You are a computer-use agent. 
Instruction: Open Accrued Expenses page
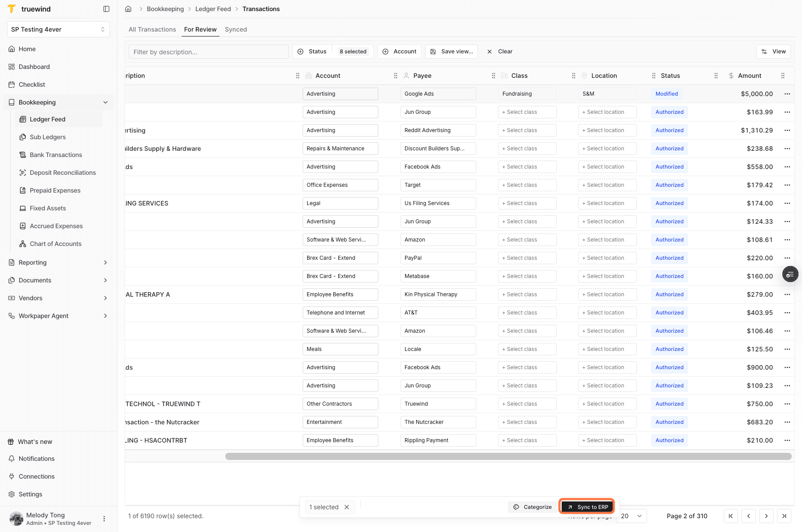tap(59, 226)
